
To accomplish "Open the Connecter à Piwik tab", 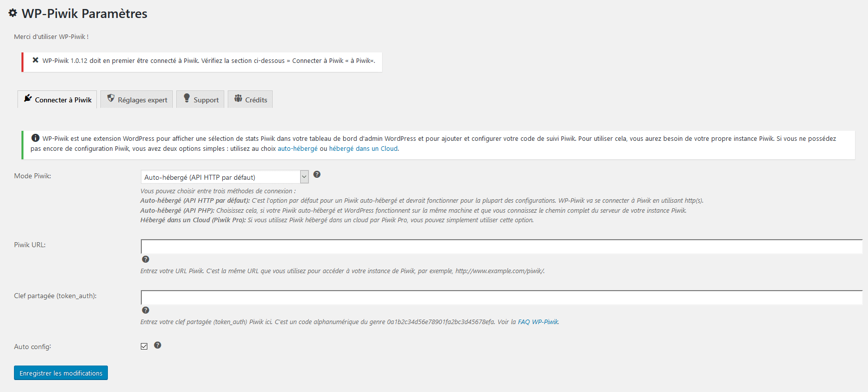I will pyautogui.click(x=57, y=99).
